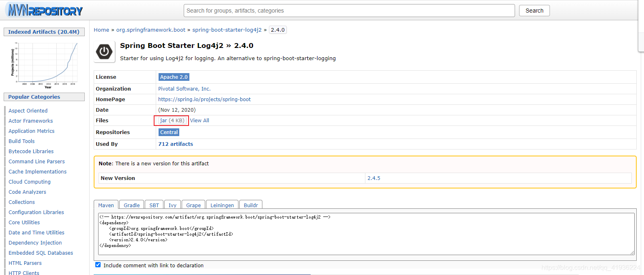Switch to the Ivy tab
The image size is (644, 275).
[172, 205]
